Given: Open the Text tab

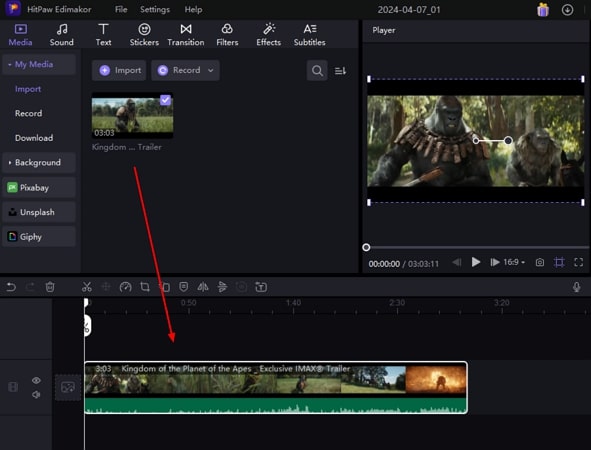Looking at the screenshot, I should [103, 35].
